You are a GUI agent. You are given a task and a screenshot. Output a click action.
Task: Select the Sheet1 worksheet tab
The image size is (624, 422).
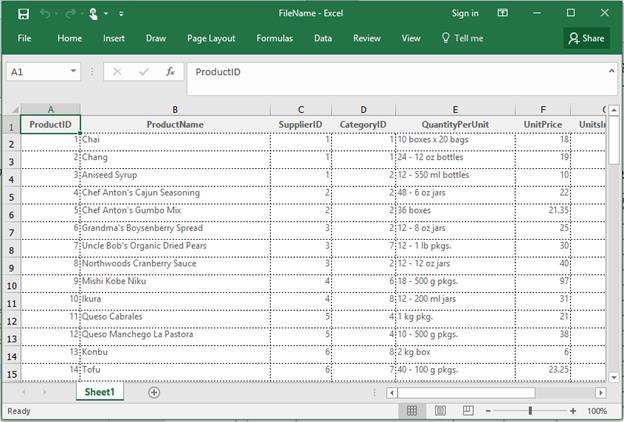(99, 392)
